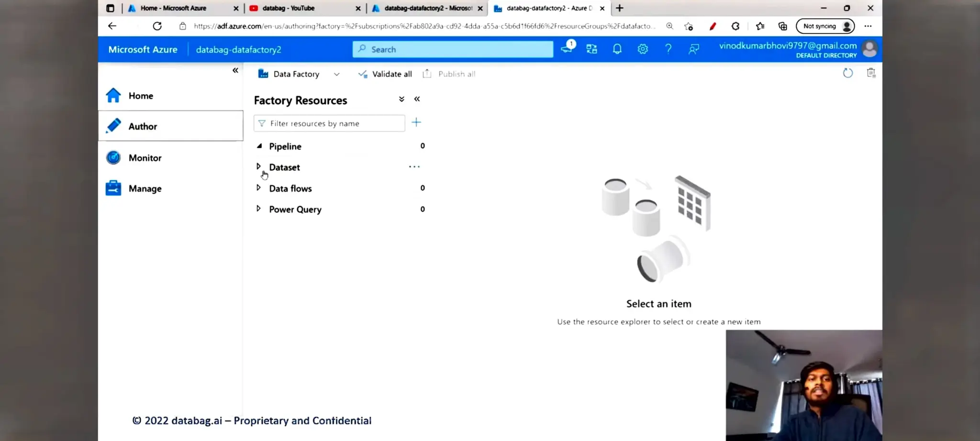Viewport: 980px width, 441px height.
Task: Click the Factory Resources heading
Action: click(301, 100)
